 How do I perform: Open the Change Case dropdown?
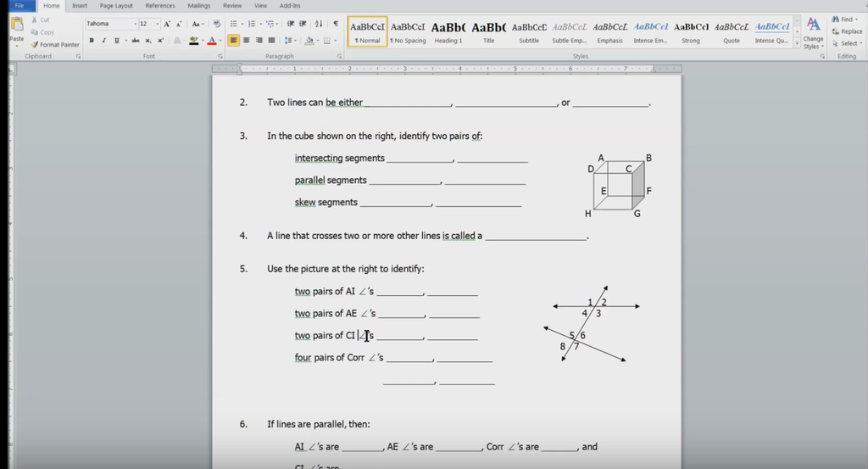pos(198,24)
